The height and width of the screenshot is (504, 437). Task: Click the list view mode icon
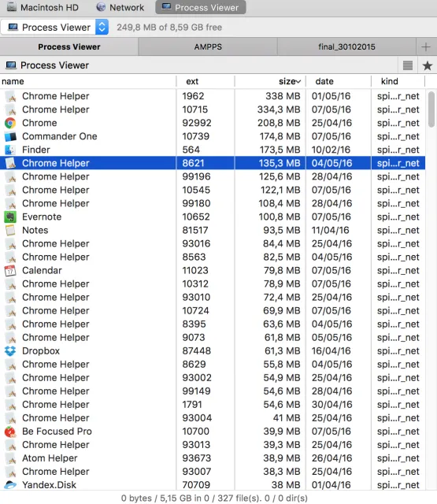pyautogui.click(x=408, y=65)
